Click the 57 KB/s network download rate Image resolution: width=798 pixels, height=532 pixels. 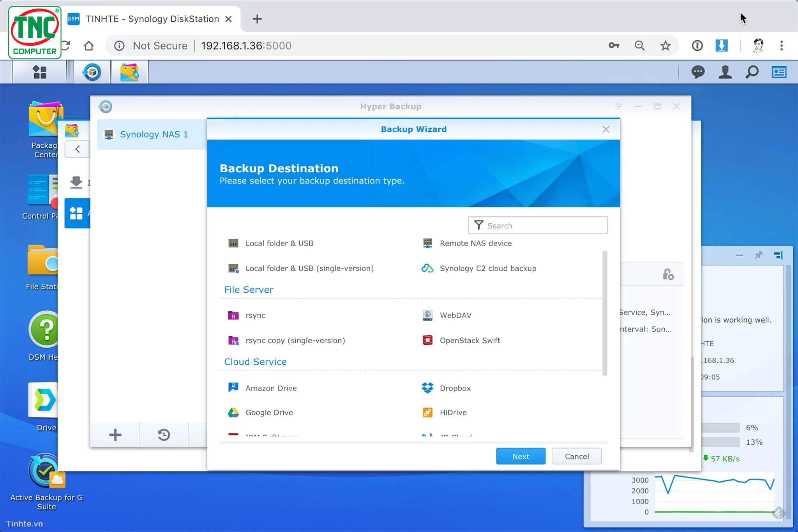(x=721, y=458)
